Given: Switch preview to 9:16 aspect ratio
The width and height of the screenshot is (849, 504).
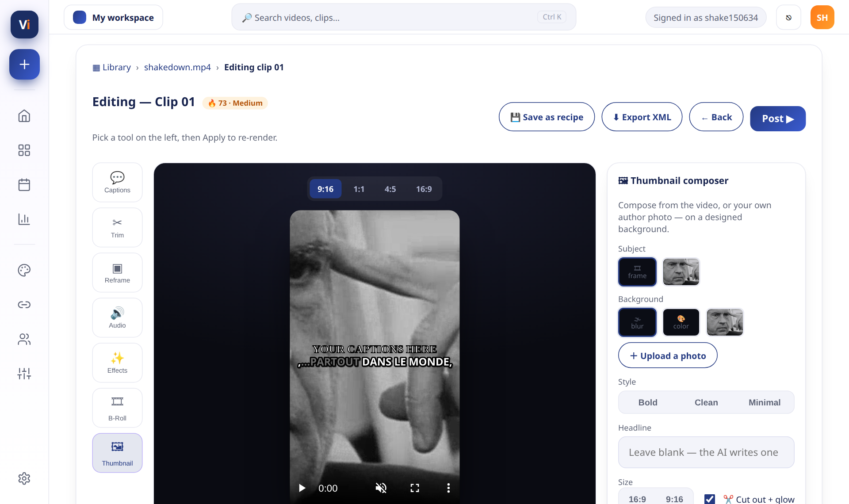Looking at the screenshot, I should pyautogui.click(x=325, y=189).
